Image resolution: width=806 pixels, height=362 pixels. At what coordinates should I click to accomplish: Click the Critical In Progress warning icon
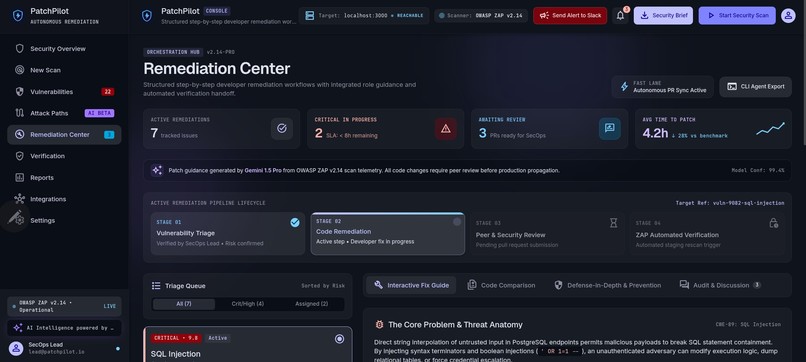[x=446, y=129]
